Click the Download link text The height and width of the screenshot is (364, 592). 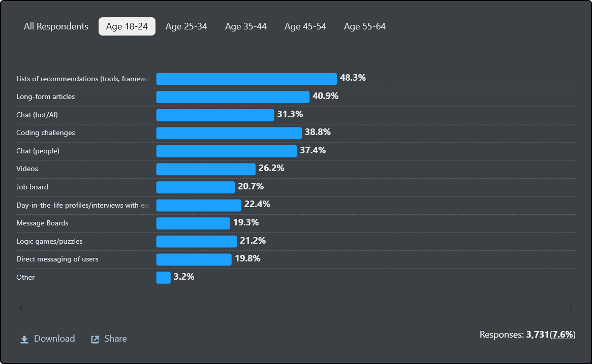54,339
